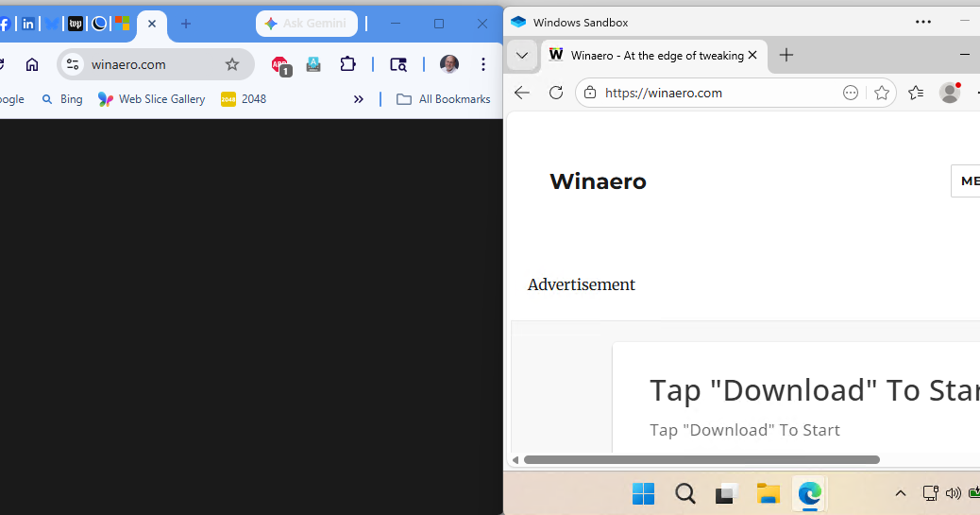This screenshot has width=980, height=515.
Task: Add page to favorites in Edge
Action: click(x=881, y=93)
